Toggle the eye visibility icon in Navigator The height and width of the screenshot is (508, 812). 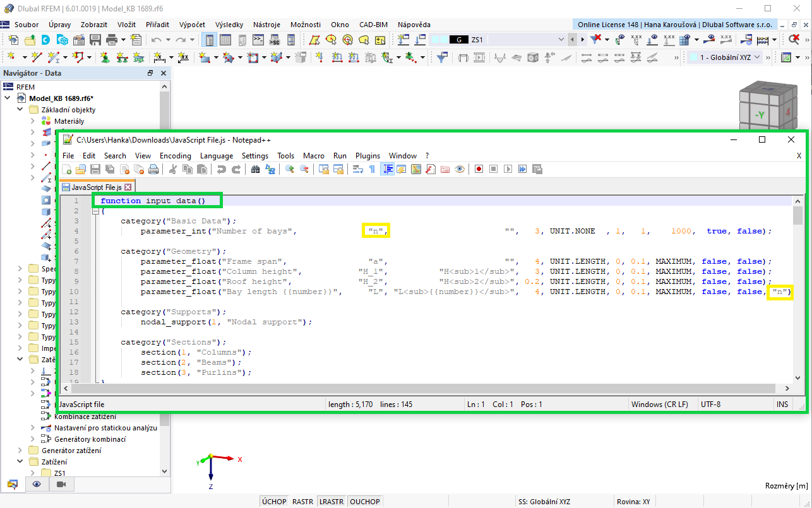[37, 484]
